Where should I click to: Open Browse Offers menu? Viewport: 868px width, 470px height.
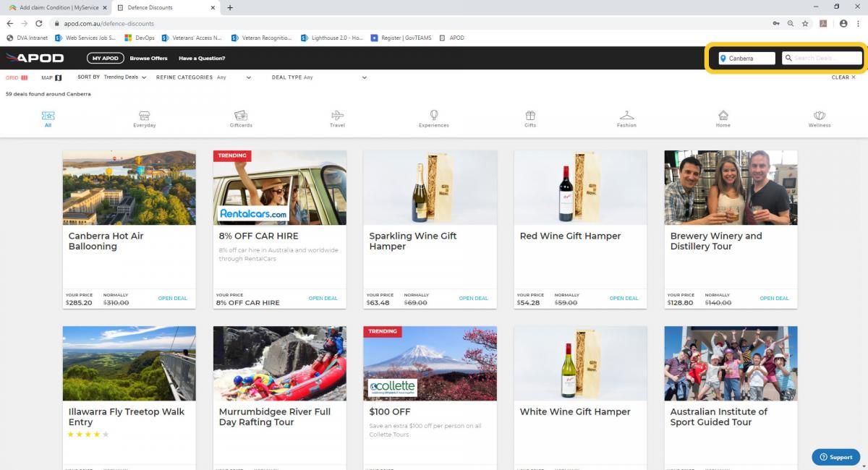coord(148,58)
